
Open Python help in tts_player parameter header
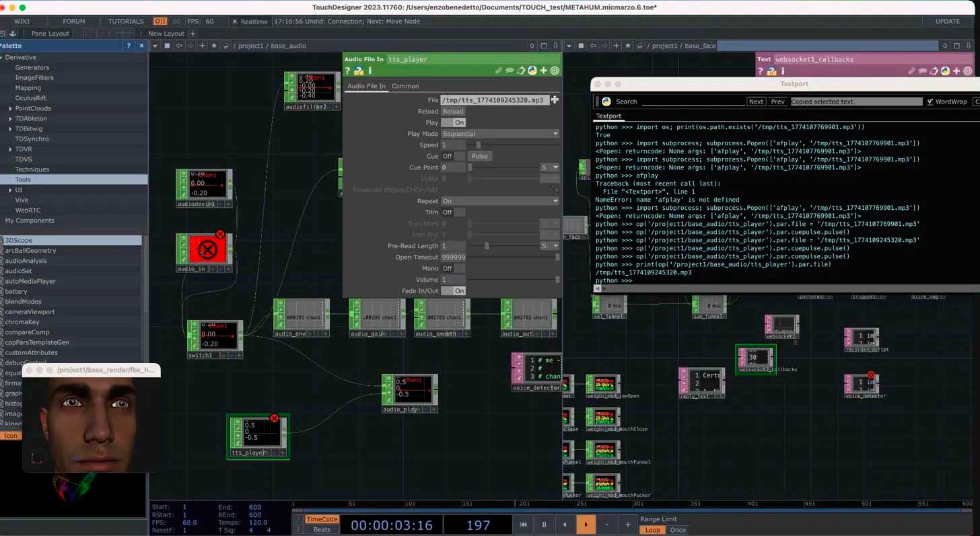pos(359,71)
